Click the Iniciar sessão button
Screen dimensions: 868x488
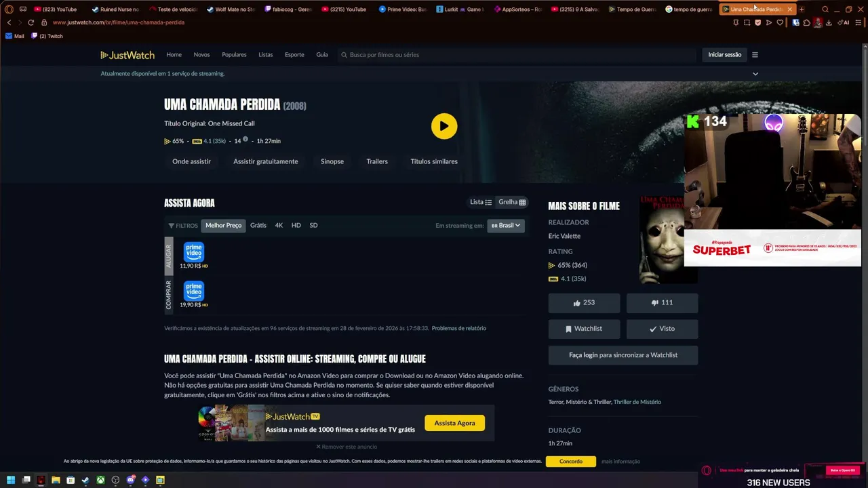(725, 55)
